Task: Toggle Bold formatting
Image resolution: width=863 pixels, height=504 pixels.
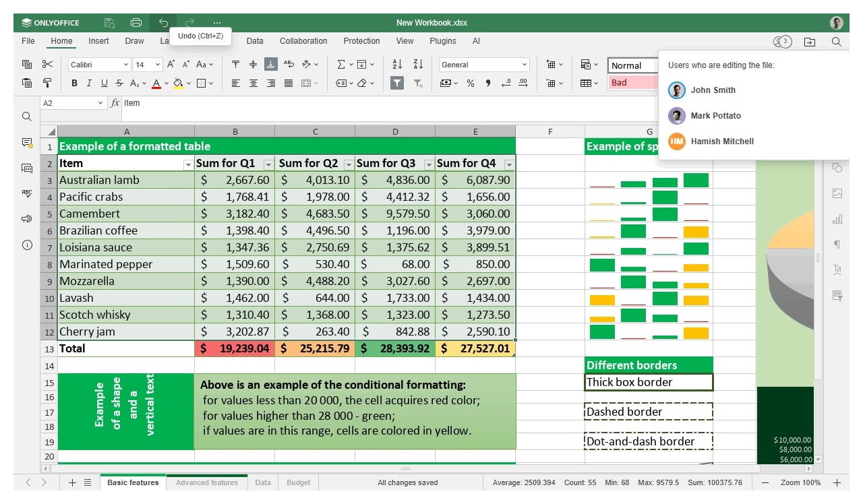Action: [x=74, y=83]
